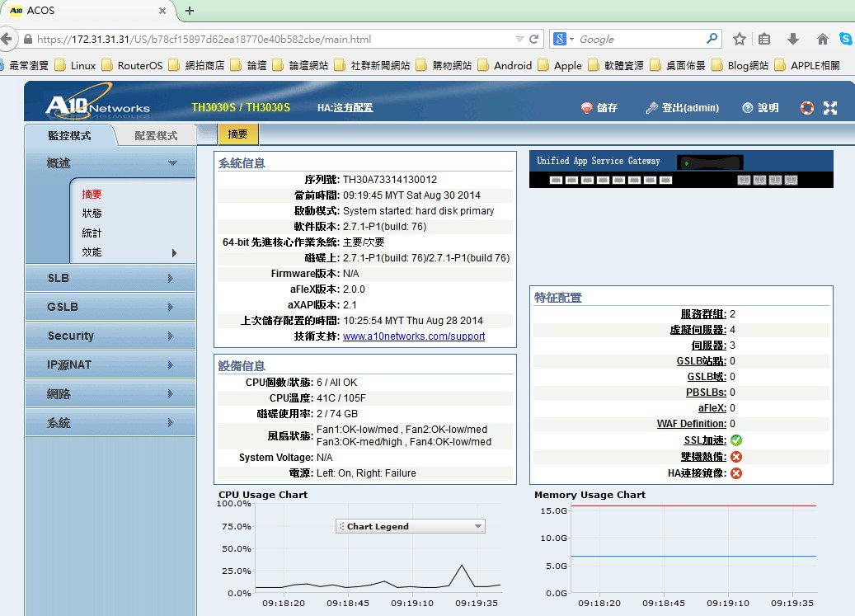Screen dimensions: 855x616
Task: Click the 登出(admin) logout key icon
Action: tap(651, 108)
